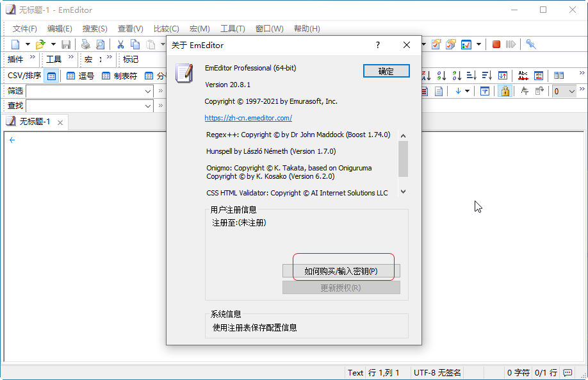Expand the 筛选 filter combo box
The height and width of the screenshot is (380, 588).
pos(148,92)
